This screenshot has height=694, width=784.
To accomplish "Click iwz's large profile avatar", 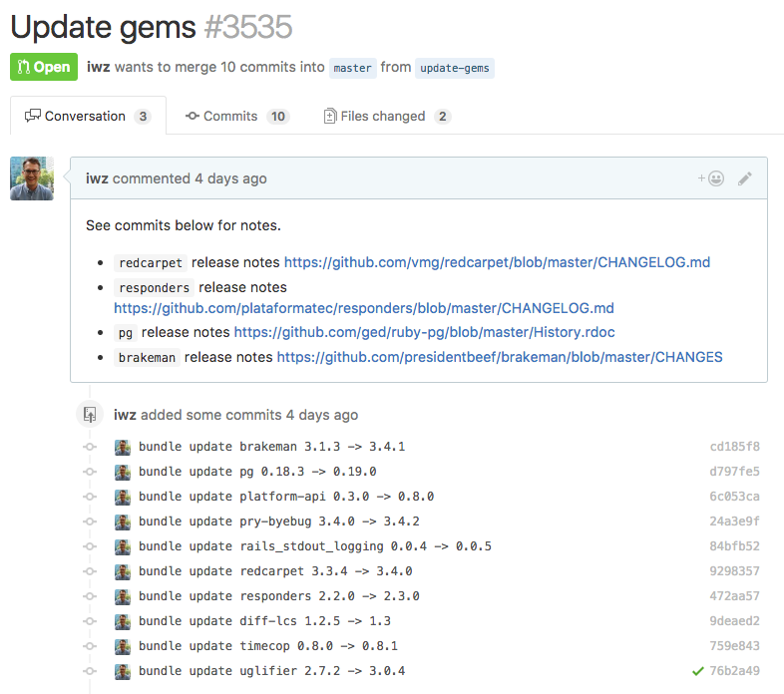I will [x=32, y=178].
